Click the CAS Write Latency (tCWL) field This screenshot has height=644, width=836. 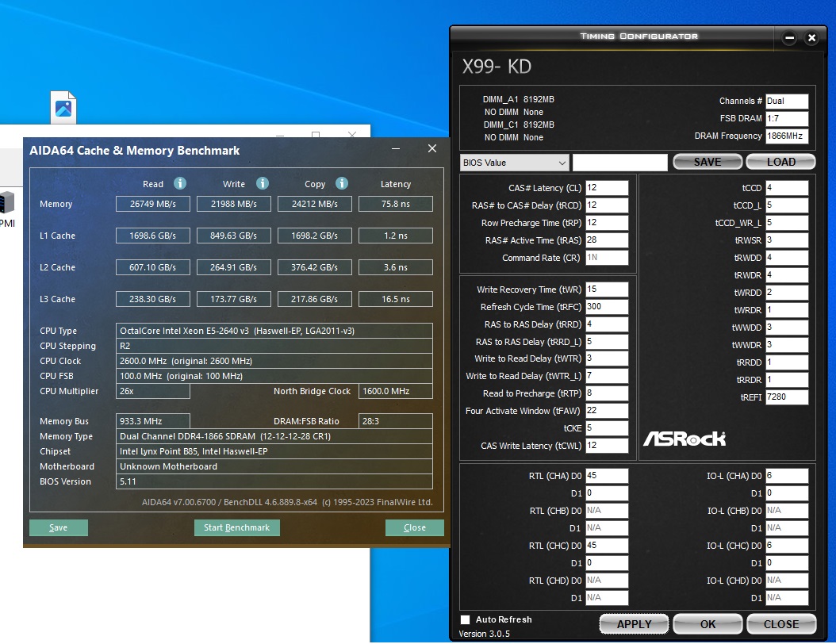[x=607, y=446]
